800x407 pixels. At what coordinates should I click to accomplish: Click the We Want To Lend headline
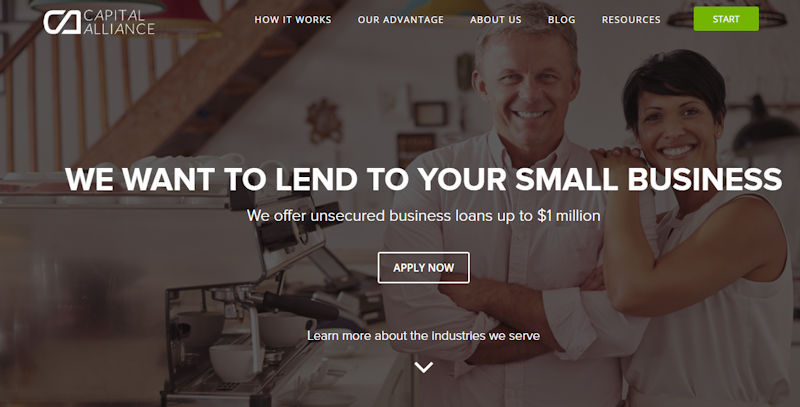(423, 179)
